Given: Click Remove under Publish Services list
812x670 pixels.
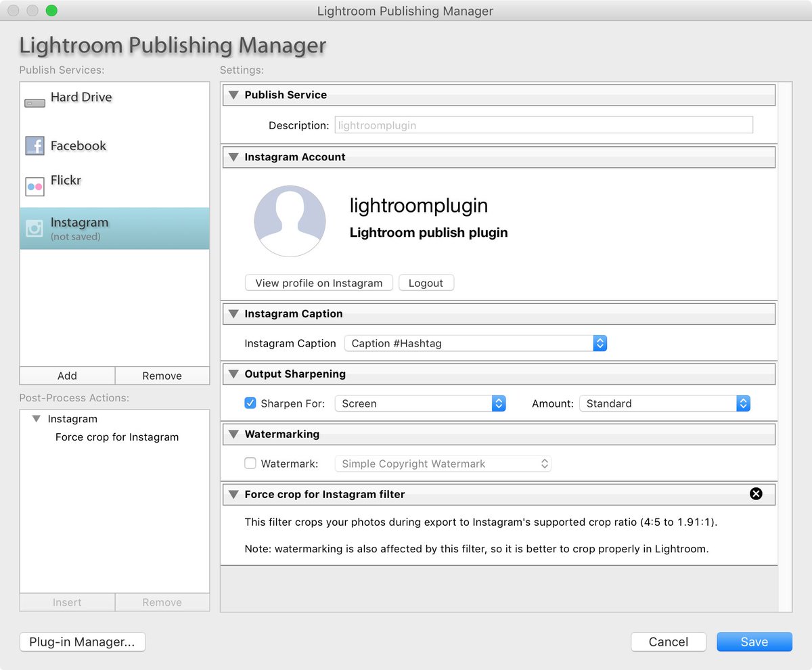Looking at the screenshot, I should [162, 376].
